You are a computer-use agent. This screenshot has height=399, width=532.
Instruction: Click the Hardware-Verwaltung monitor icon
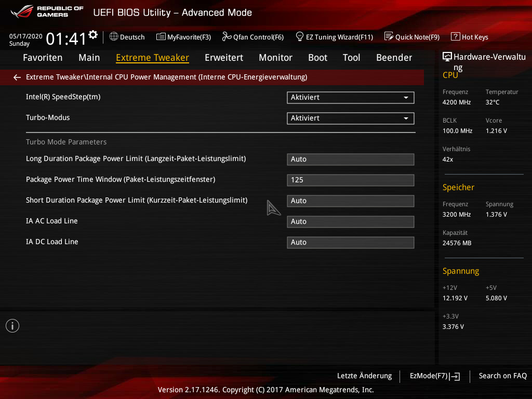[447, 57]
